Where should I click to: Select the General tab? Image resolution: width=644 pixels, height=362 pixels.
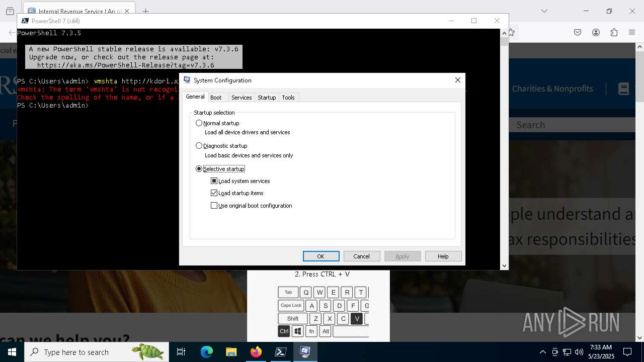[x=195, y=97]
